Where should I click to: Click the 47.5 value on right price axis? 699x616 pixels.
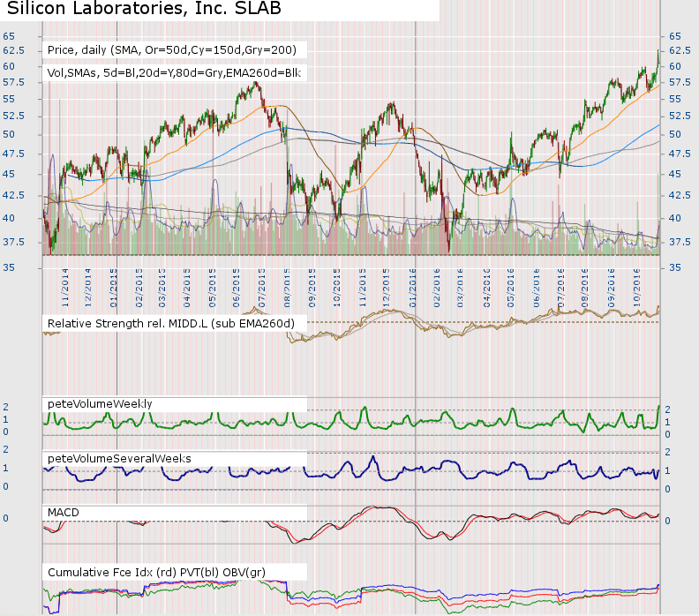click(680, 154)
